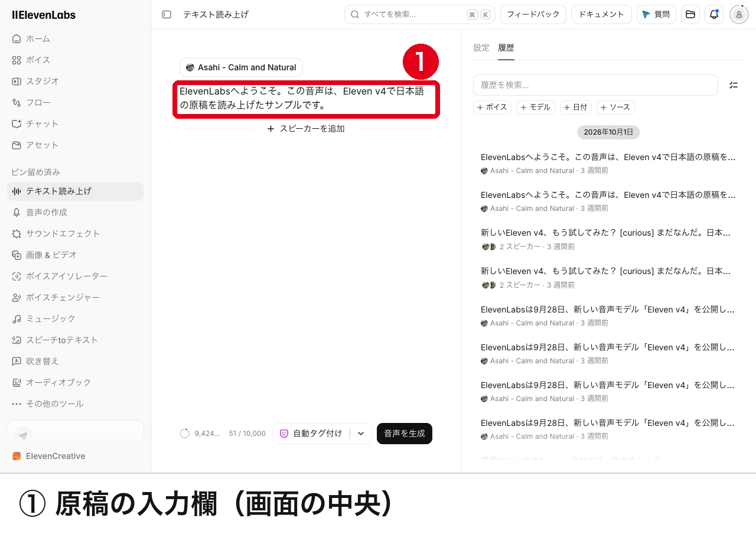Open フロー in the sidebar
Viewport: 756px width, 534px height.
pos(75,102)
